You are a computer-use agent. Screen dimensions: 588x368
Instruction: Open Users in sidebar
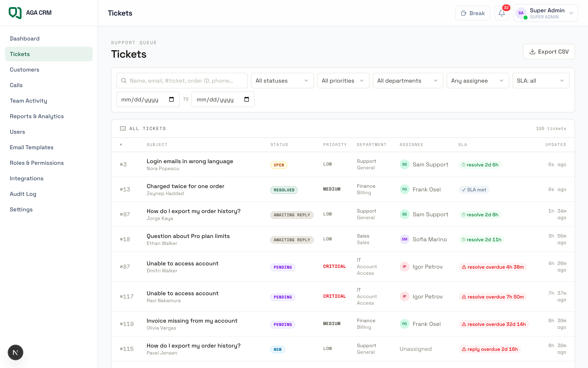[49, 132]
